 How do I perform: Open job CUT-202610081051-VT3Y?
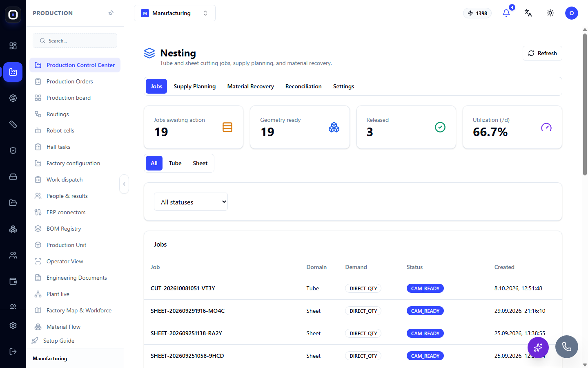(x=183, y=288)
